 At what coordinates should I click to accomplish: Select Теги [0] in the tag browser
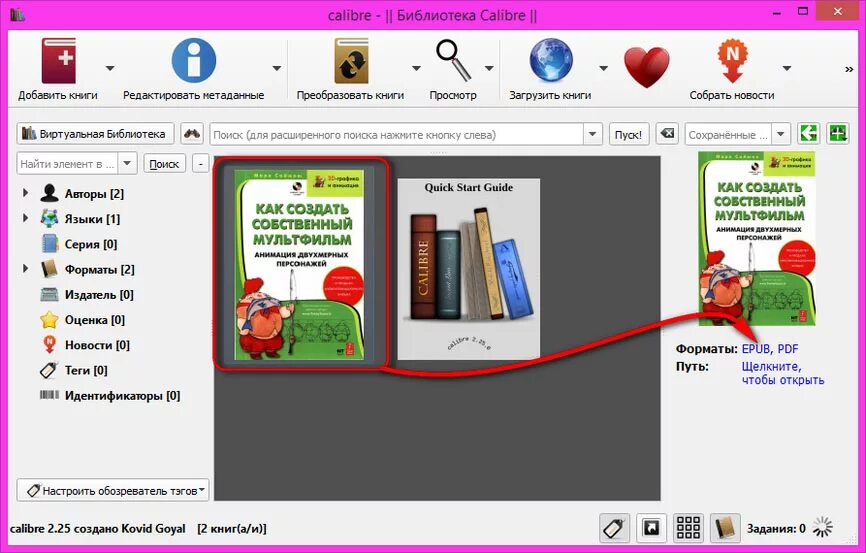tap(86, 370)
